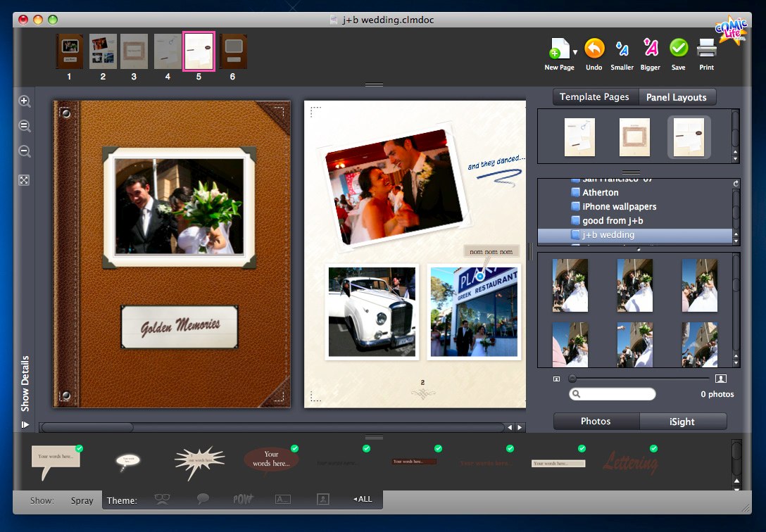Click the Bigger text size icon
766x532 pixels.
(x=651, y=49)
